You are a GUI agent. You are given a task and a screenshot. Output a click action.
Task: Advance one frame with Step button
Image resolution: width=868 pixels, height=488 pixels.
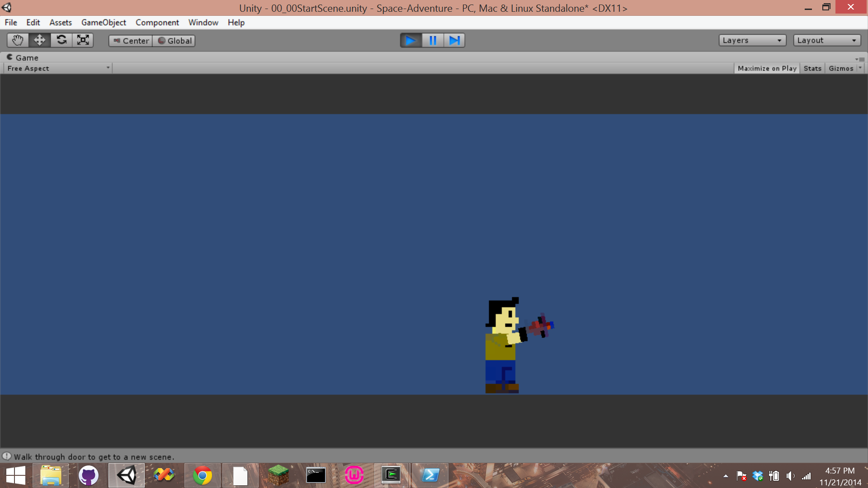[x=454, y=41]
